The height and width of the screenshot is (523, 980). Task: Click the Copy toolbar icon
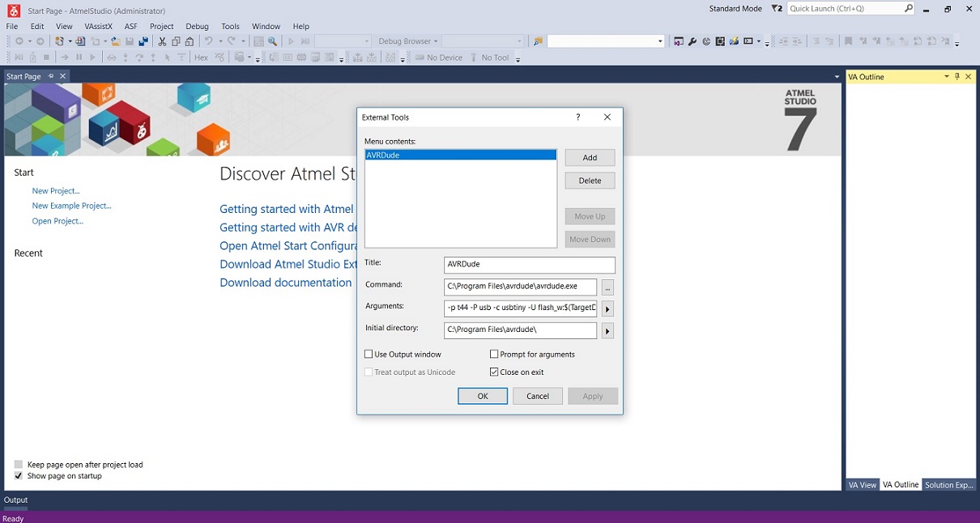[x=176, y=41]
